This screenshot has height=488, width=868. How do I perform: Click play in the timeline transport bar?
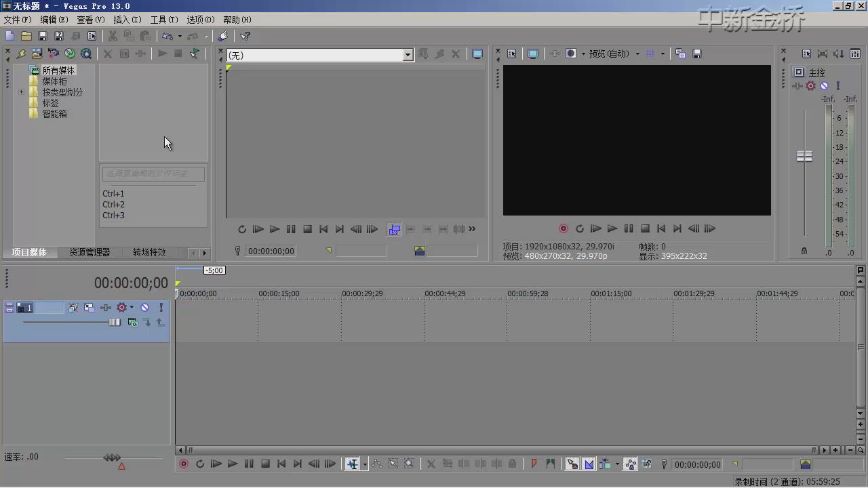(x=233, y=464)
